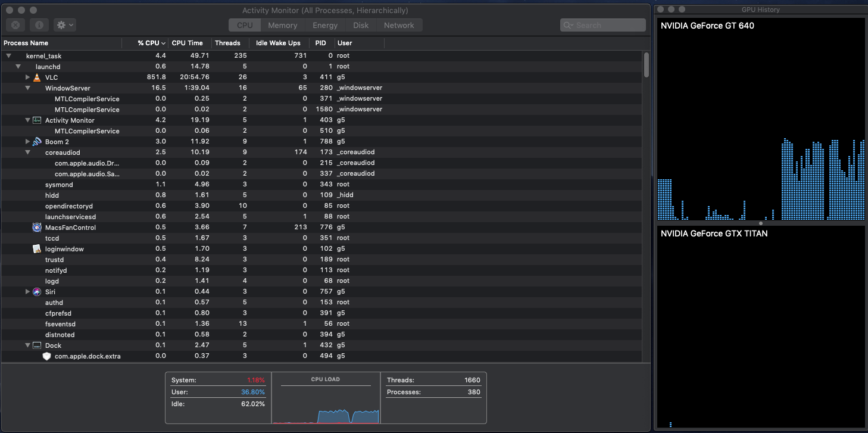Select the tccd process row
Viewport: 868px width, 433px height.
pyautogui.click(x=321, y=238)
